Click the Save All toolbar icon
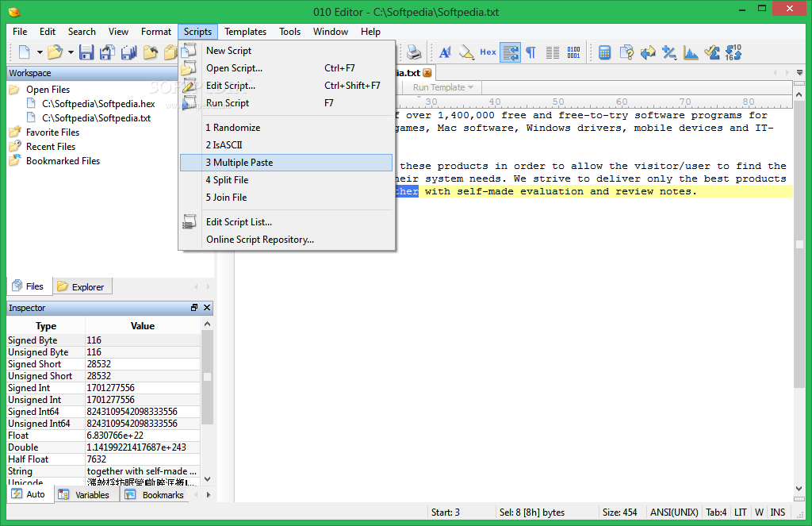Image resolution: width=812 pixels, height=526 pixels. pos(129,52)
